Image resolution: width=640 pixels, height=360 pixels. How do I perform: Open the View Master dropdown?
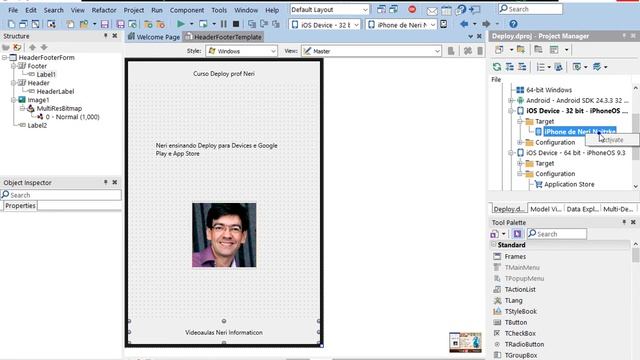tap(437, 51)
